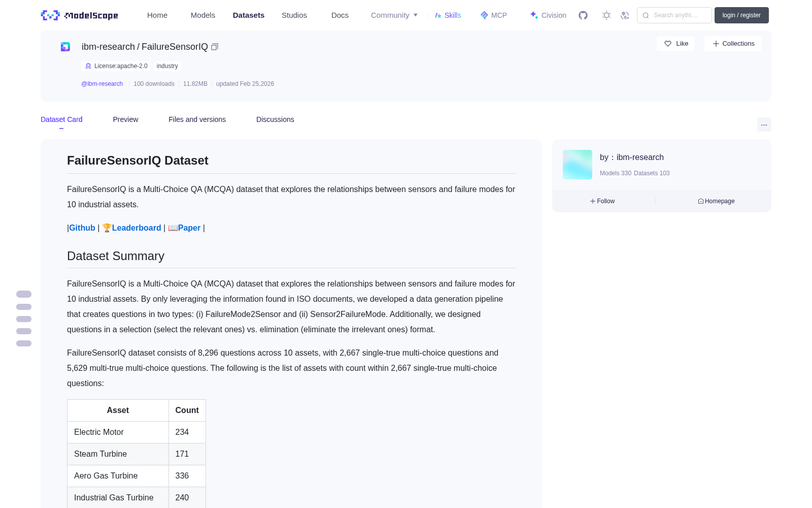This screenshot has height=508, width=812.
Task: Click the '100 downloads' text
Action: (154, 84)
